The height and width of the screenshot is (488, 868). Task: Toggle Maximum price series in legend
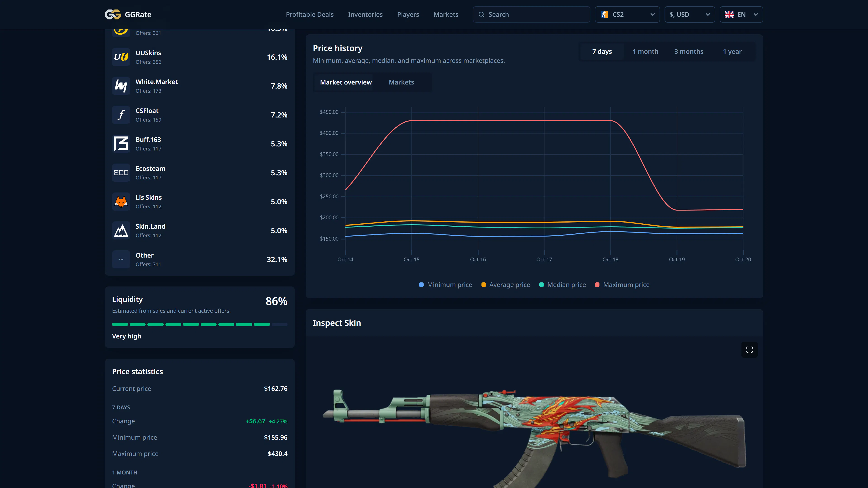pos(622,285)
